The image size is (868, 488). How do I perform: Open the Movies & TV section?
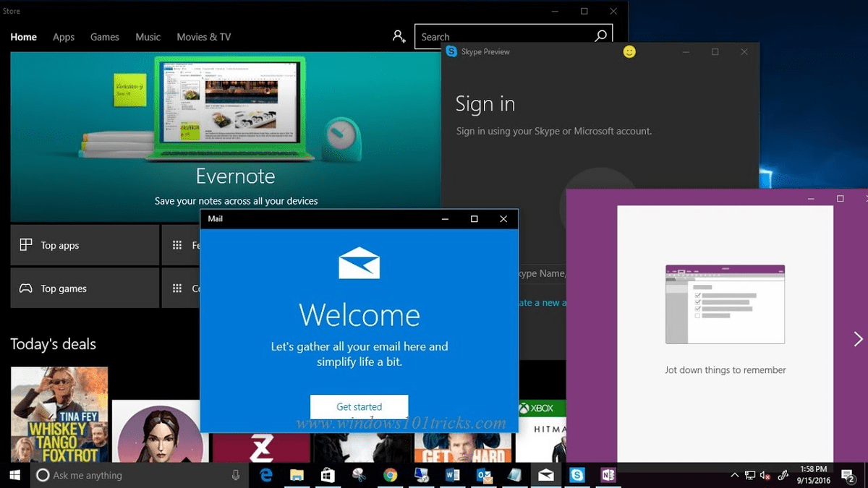203,37
